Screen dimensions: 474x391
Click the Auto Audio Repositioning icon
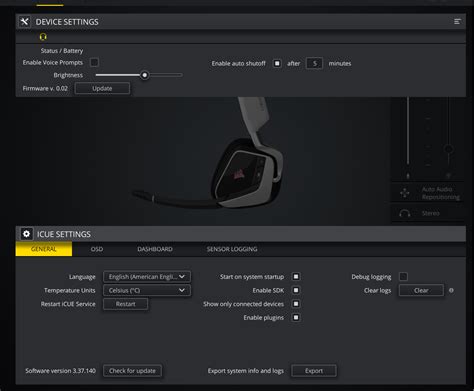(x=405, y=193)
